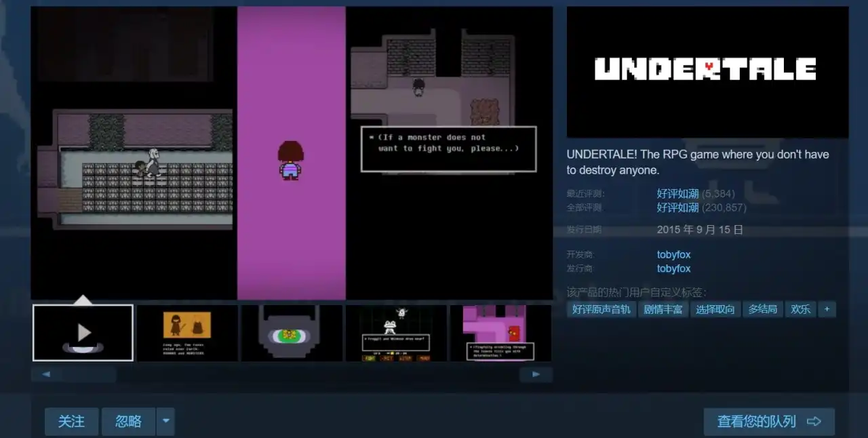868x438 pixels.
Task: Open the tobyfox publisher link
Action: tap(673, 268)
